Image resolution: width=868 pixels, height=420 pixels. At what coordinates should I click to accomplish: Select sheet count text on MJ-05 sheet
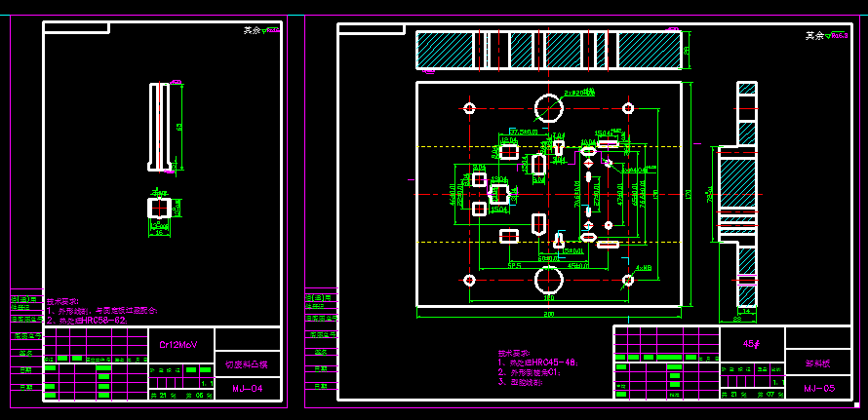point(752,395)
